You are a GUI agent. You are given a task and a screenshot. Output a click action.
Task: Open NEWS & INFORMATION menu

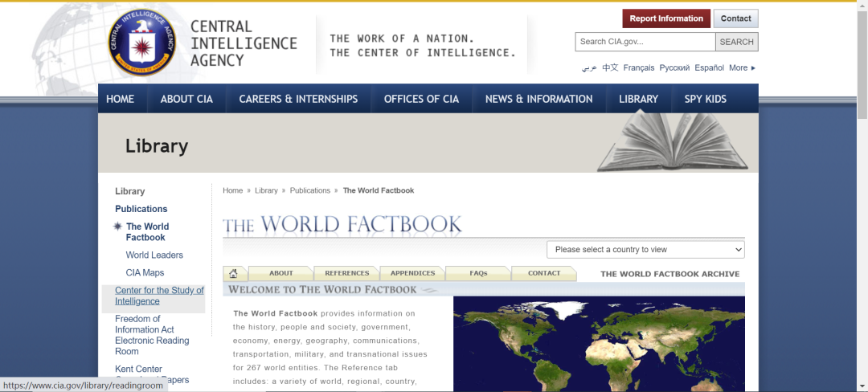(538, 99)
